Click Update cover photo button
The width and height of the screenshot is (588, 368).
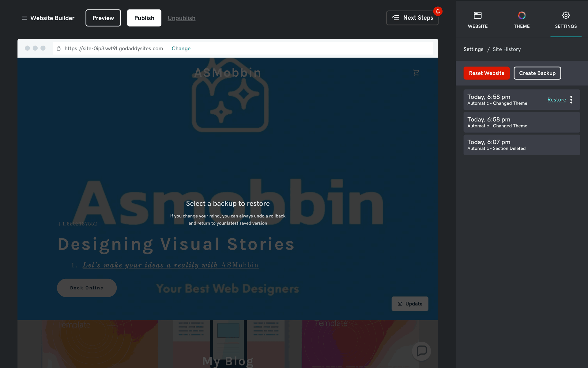click(410, 304)
